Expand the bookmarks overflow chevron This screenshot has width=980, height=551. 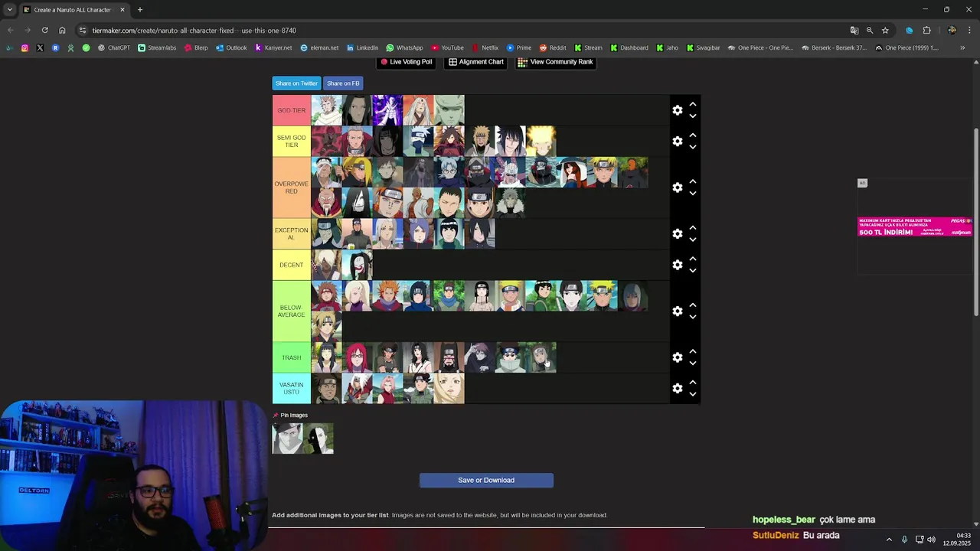[x=962, y=47]
